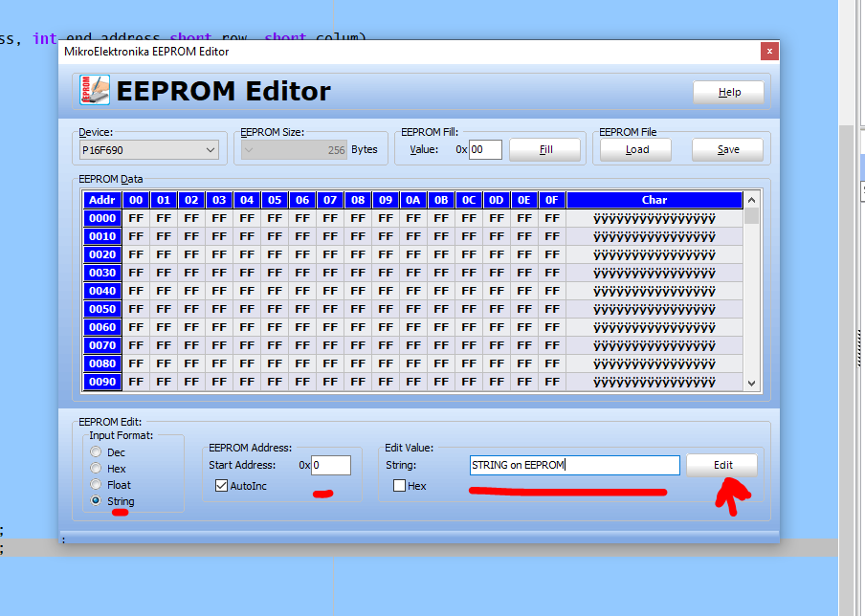Focus the Start Address field
Viewport: 865px width, 616px height.
[331, 465]
